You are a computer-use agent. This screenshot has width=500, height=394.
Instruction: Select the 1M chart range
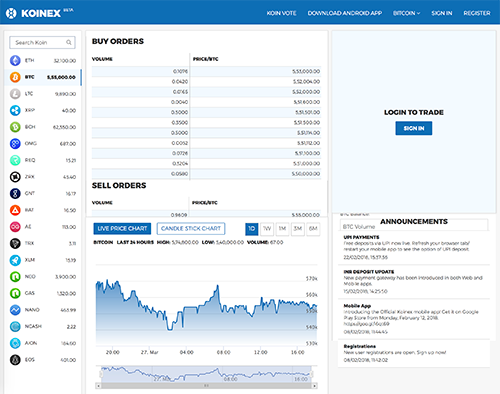coord(282,229)
